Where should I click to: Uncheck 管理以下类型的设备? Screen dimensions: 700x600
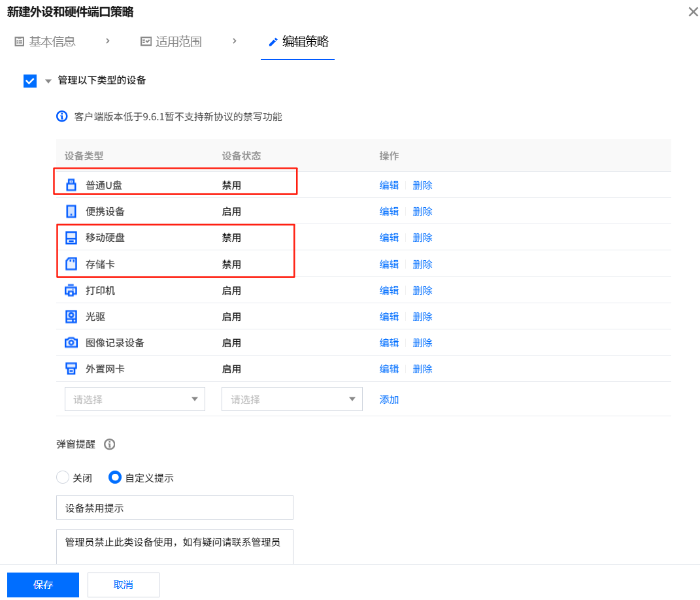pos(29,81)
